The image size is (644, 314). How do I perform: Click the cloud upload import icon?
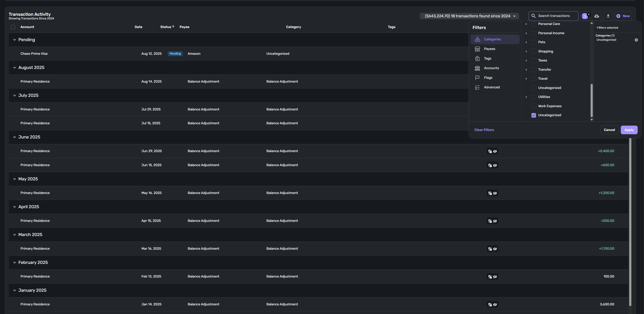coord(597,16)
